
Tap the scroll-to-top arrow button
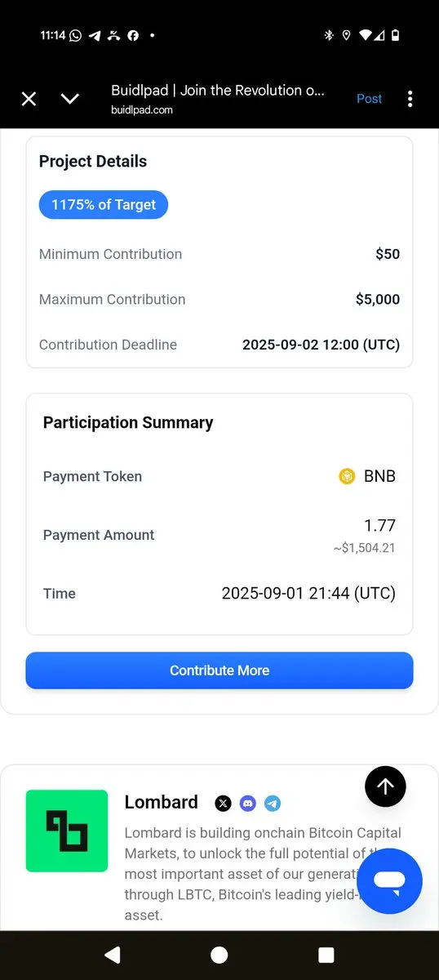(x=385, y=786)
